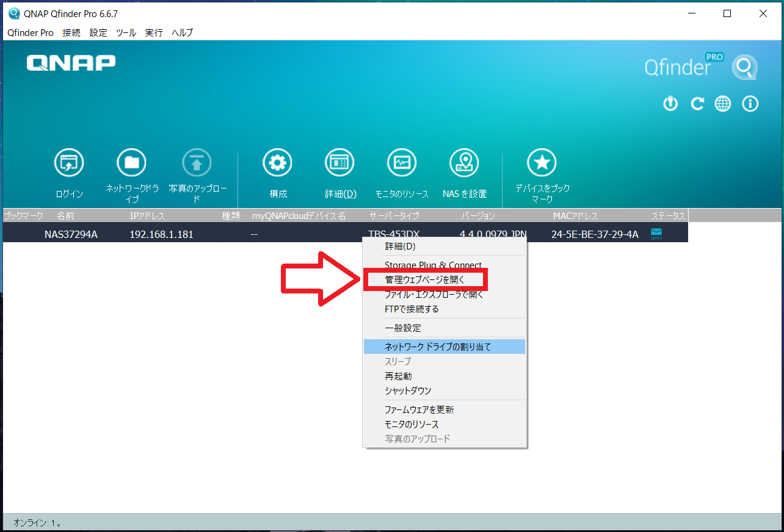Open 一般設定 from the context menu

tap(445, 328)
